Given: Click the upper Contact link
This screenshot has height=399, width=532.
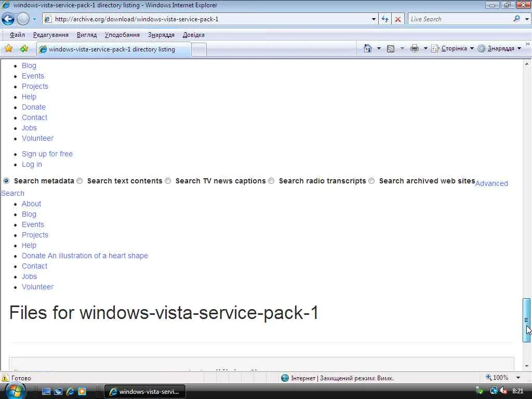Looking at the screenshot, I should coord(35,117).
